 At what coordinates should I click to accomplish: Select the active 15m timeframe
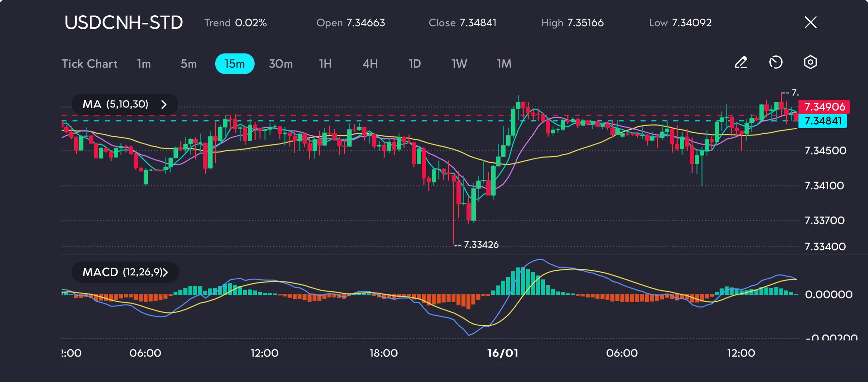[235, 64]
